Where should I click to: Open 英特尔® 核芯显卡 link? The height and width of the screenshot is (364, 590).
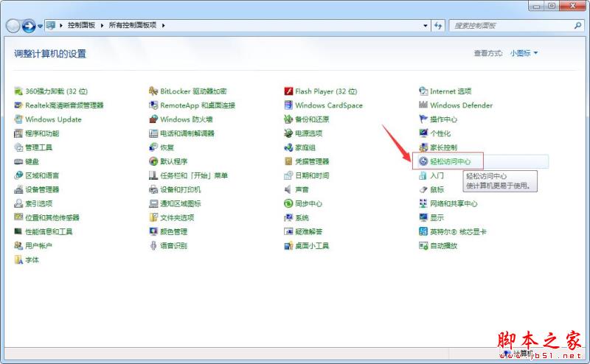[458, 231]
